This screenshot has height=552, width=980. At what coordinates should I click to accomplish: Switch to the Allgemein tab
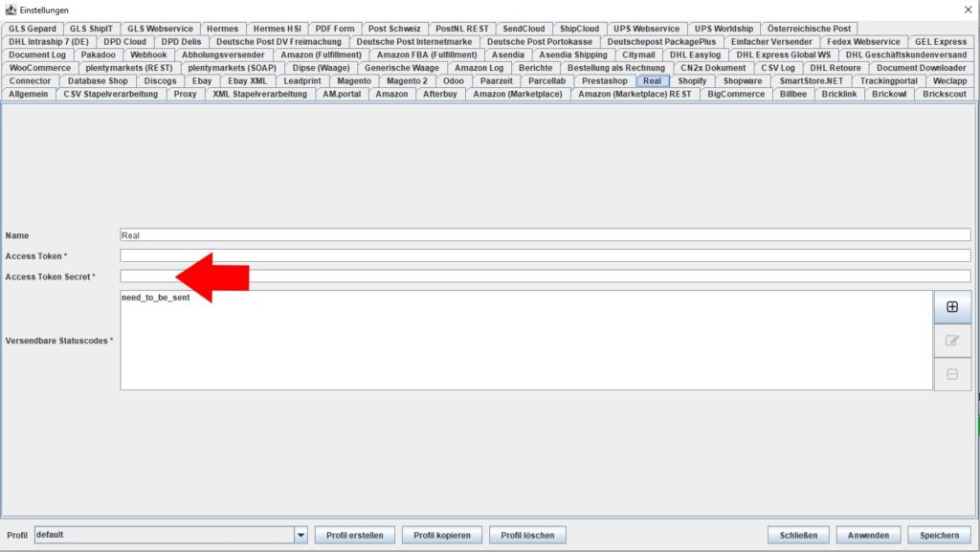28,94
